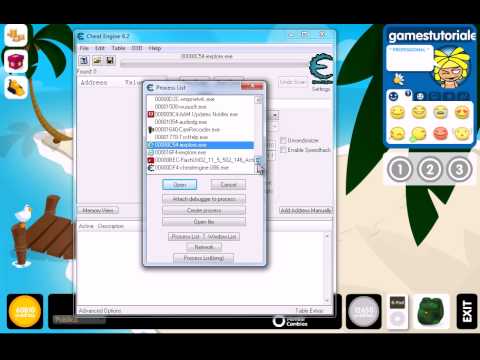
Task: Open the pink gift box icon
Action: (16, 61)
